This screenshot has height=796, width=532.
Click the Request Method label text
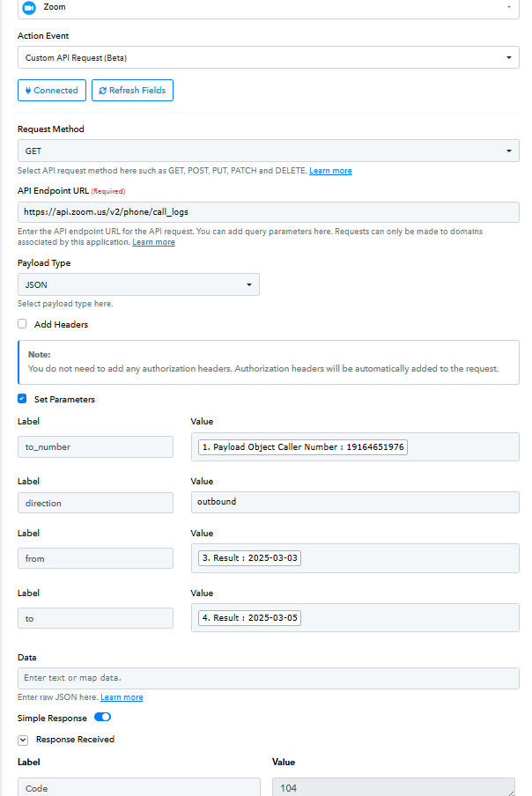(51, 129)
